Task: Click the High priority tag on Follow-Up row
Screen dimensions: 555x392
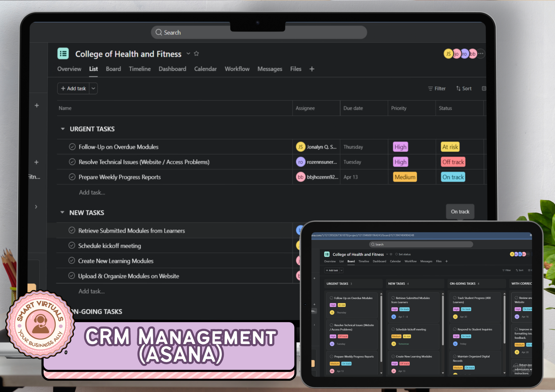Action: coord(400,147)
